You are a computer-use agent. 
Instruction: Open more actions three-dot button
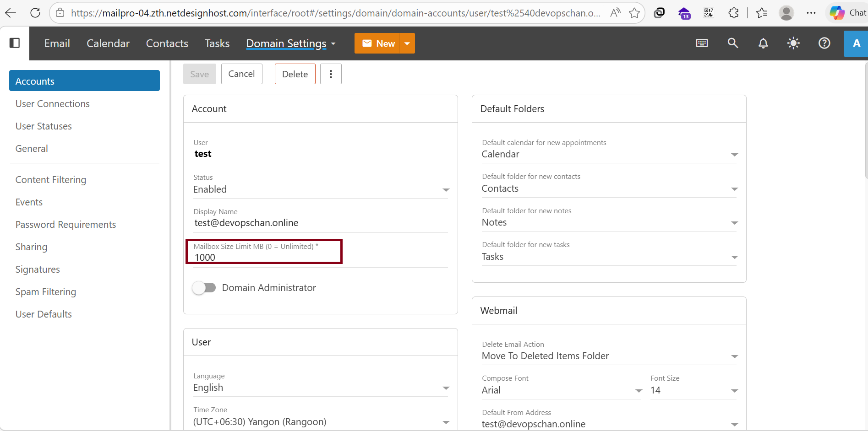click(331, 74)
